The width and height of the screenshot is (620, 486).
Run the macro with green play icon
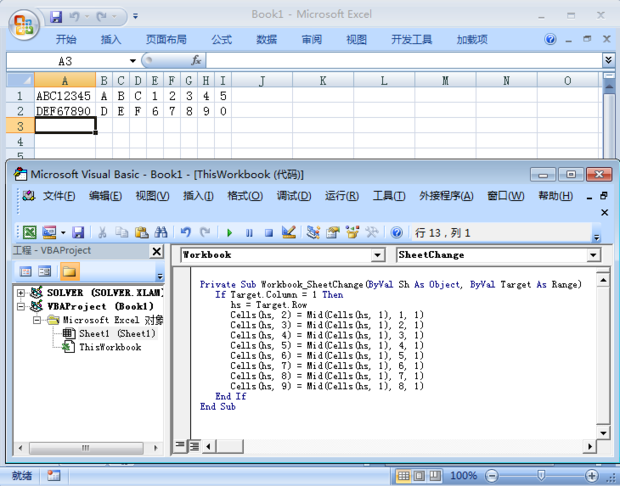[229, 233]
